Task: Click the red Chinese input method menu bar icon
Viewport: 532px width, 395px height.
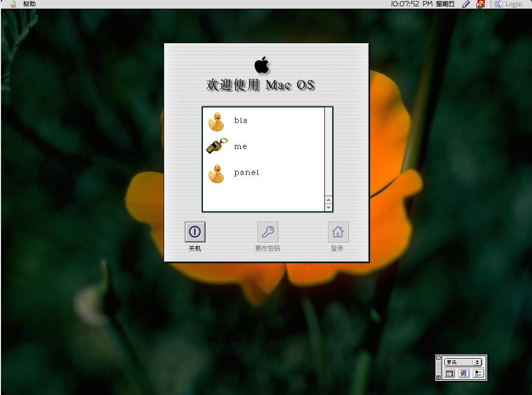Action: tap(481, 4)
